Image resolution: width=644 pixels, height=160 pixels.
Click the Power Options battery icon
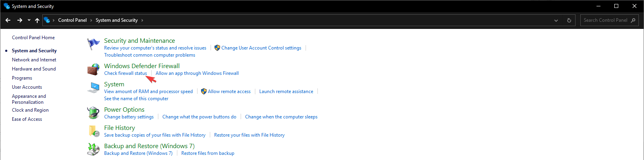pos(93,113)
